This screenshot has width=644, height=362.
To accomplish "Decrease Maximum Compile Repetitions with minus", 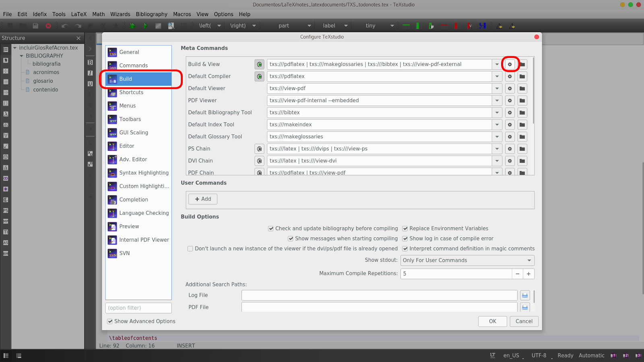I will coord(518,274).
